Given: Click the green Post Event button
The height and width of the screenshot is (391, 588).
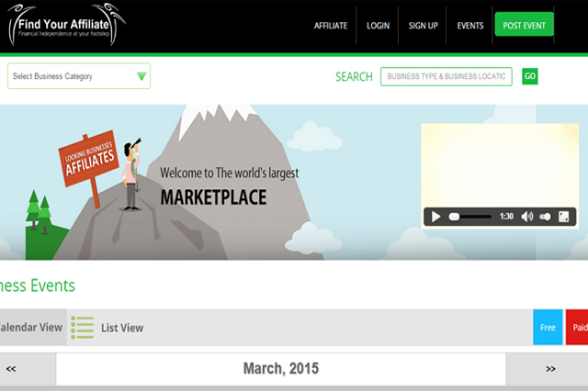Looking at the screenshot, I should click(x=524, y=26).
